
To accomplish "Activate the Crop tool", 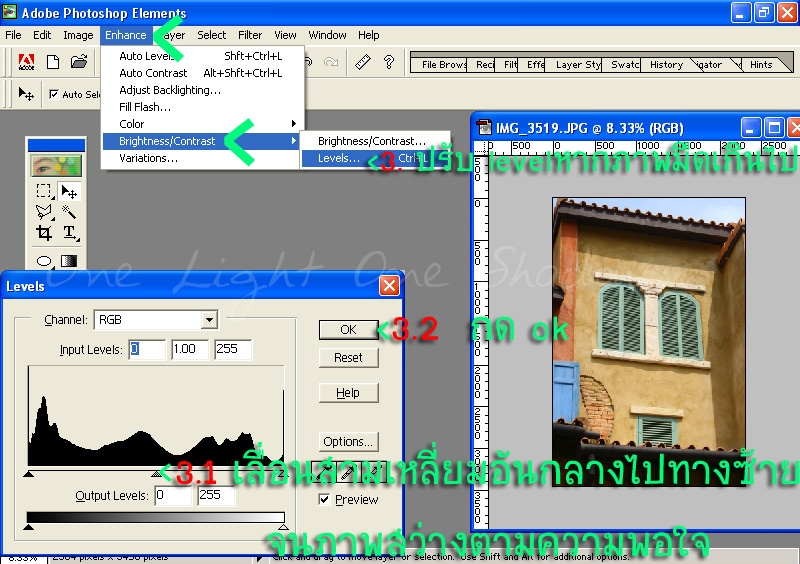I will tap(44, 233).
